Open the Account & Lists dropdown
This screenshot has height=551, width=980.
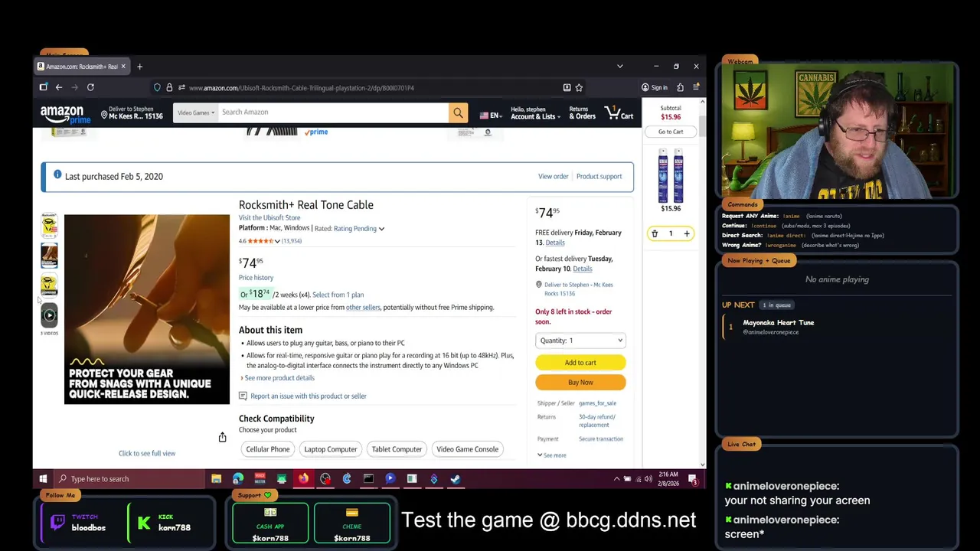pos(535,112)
